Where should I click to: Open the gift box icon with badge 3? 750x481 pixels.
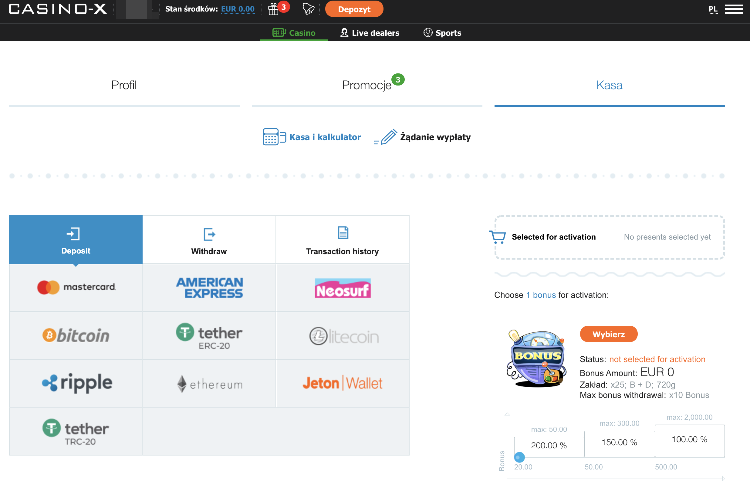[277, 9]
